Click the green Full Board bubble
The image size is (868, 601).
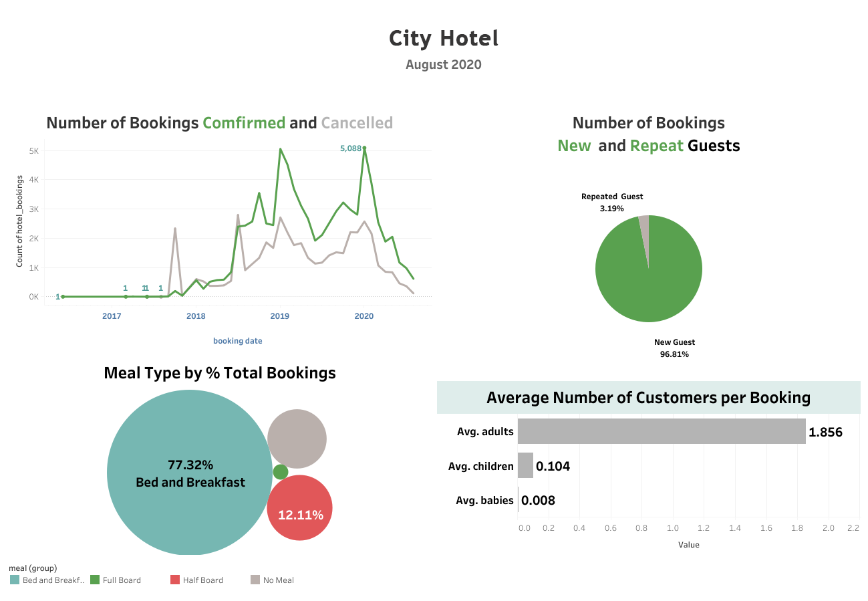pyautogui.click(x=279, y=473)
